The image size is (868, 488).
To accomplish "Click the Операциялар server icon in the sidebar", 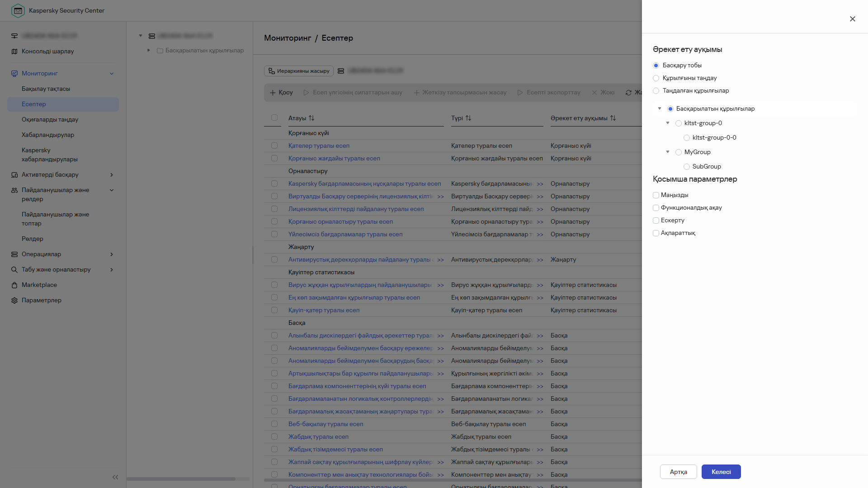I will (x=14, y=254).
